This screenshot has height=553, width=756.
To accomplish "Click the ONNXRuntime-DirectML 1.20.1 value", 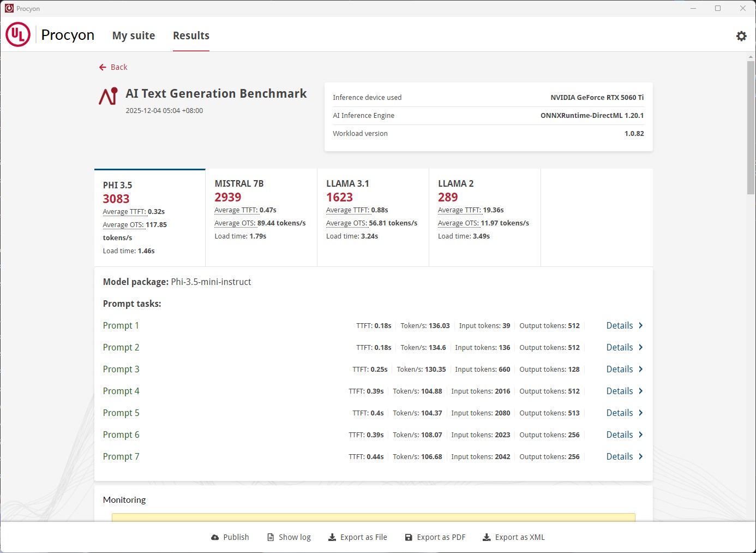I will tap(592, 116).
